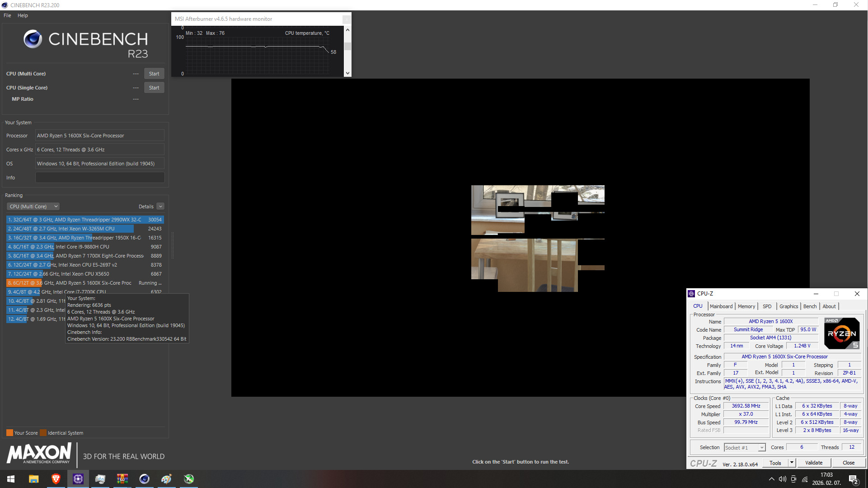Open the notification center icon

853,479
